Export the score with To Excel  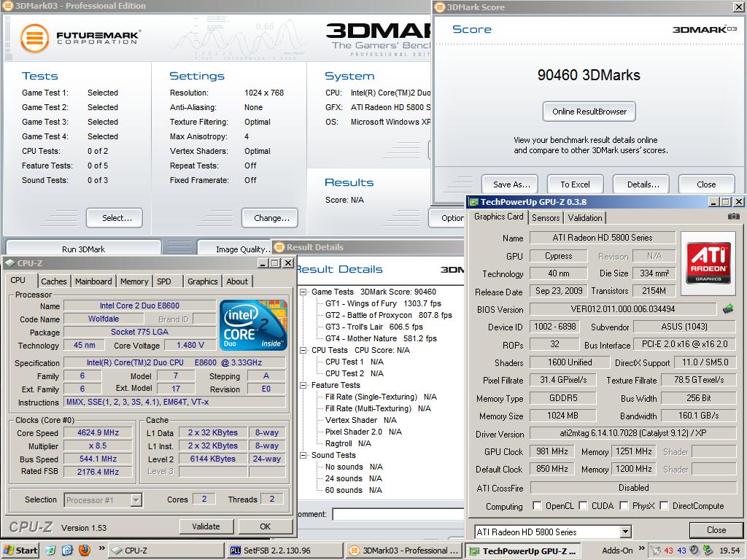click(575, 184)
